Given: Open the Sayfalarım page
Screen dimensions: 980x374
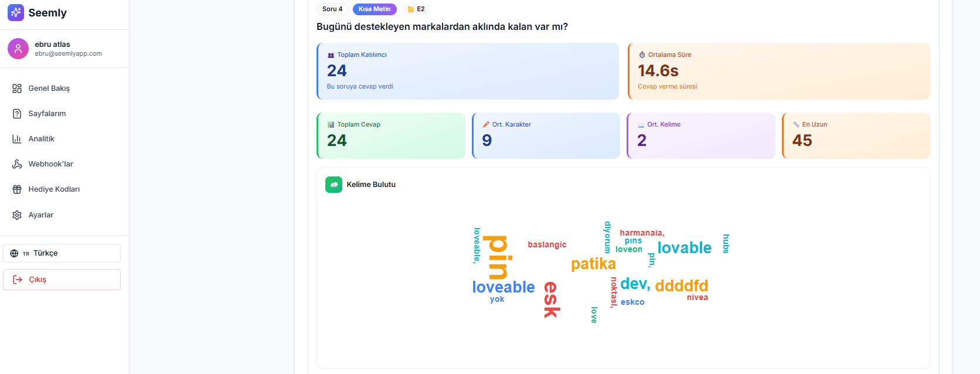Looking at the screenshot, I should click(x=47, y=114).
